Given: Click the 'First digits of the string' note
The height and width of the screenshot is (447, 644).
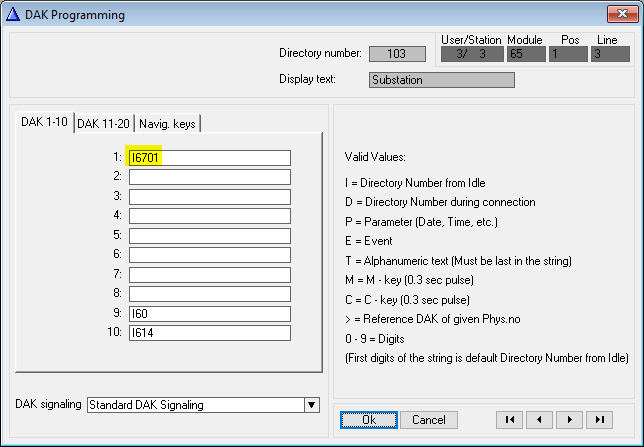Looking at the screenshot, I should 487,358.
